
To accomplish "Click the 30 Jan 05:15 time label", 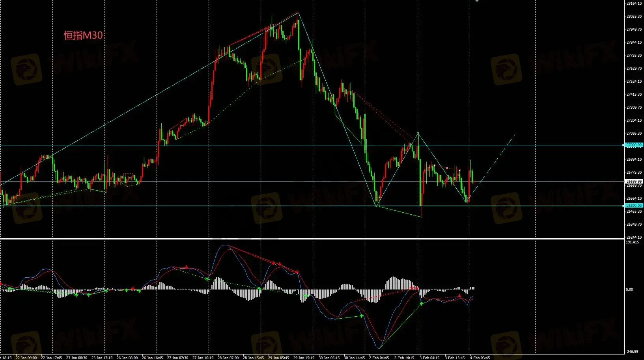I will pos(329,358).
